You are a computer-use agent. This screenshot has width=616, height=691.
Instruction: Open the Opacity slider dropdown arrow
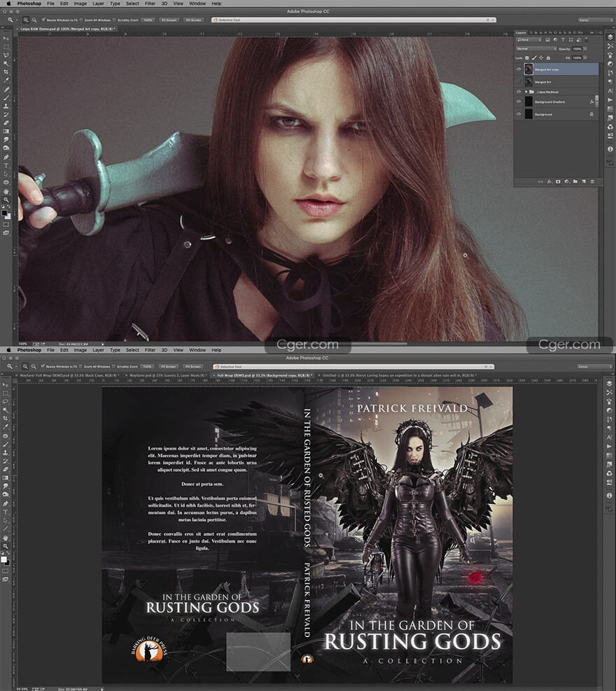pos(585,49)
